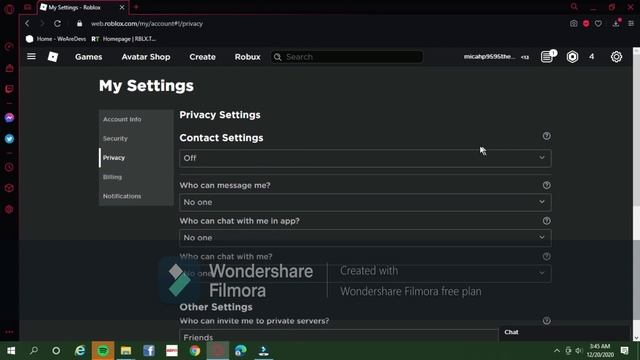
Task: Open the Games page link
Action: [x=89, y=57]
